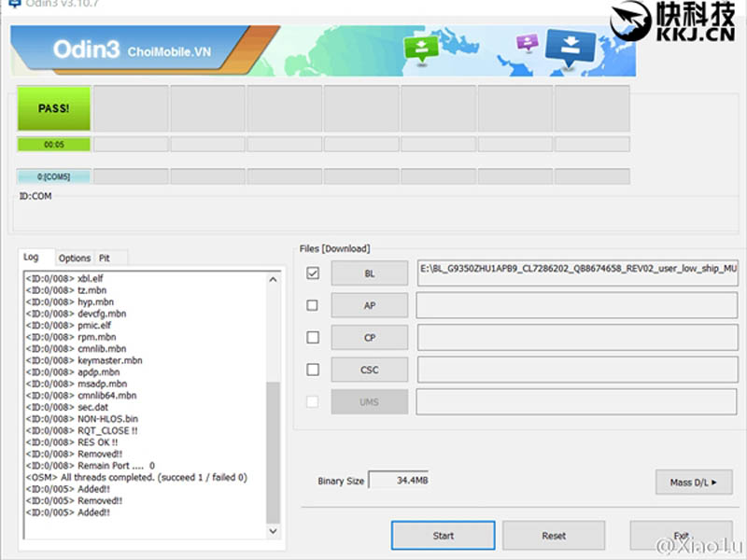Screen dimensions: 747x560
Task: Tick the CP file checkbox
Action: tap(313, 338)
